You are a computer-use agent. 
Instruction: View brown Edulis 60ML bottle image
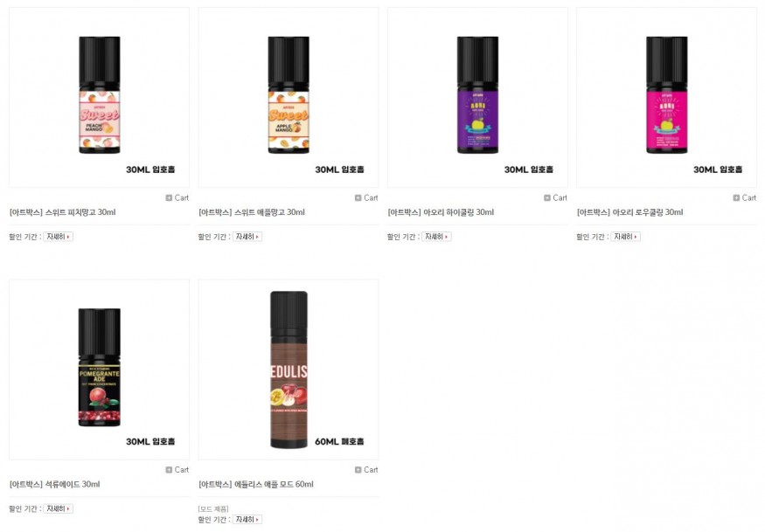click(289, 370)
